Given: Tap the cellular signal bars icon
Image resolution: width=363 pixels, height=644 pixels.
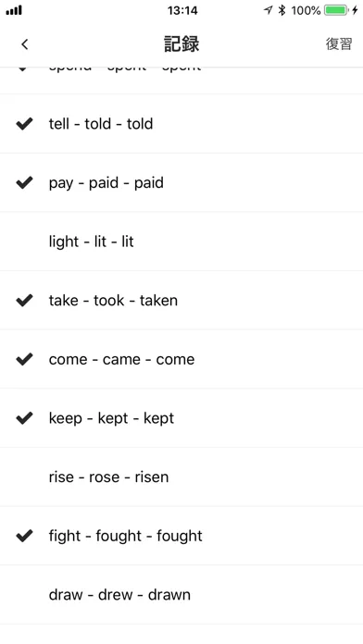Looking at the screenshot, I should (14, 10).
